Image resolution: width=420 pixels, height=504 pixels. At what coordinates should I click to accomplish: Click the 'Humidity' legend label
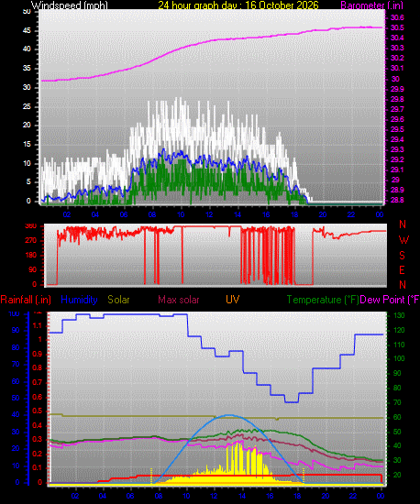tap(79, 300)
